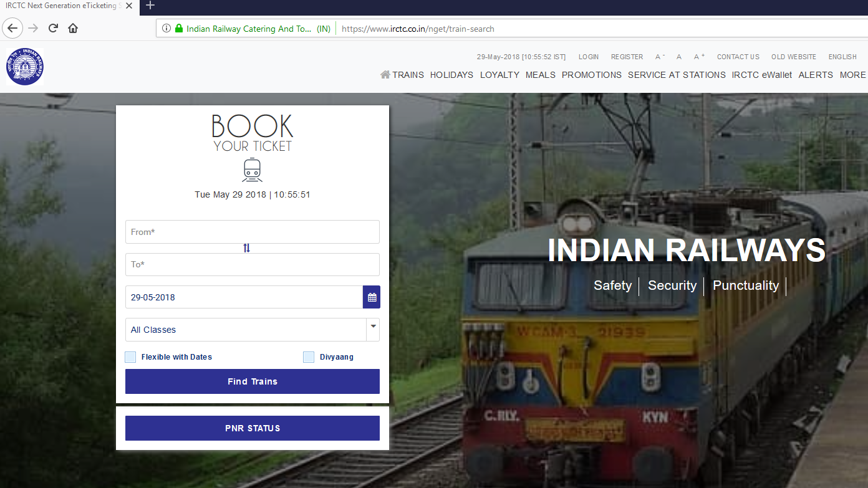Viewport: 868px width, 488px height.
Task: Click the Find Trains button
Action: coord(253,381)
